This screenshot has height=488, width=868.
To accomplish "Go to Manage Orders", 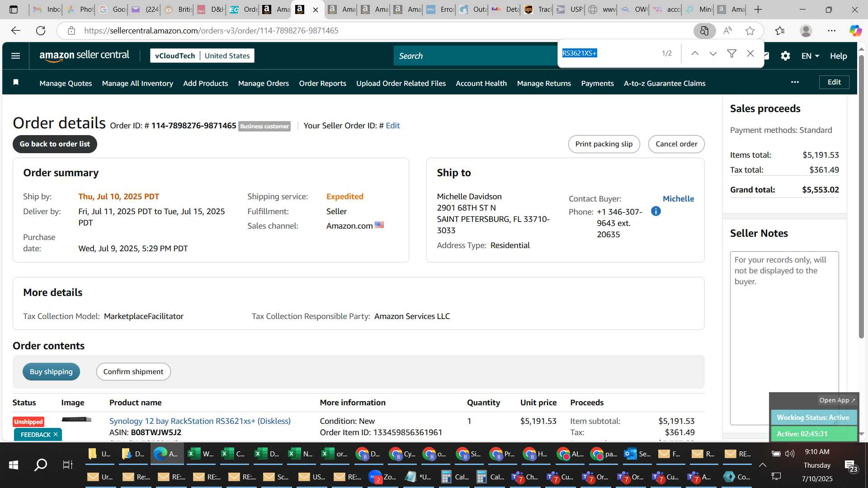I will tap(263, 83).
